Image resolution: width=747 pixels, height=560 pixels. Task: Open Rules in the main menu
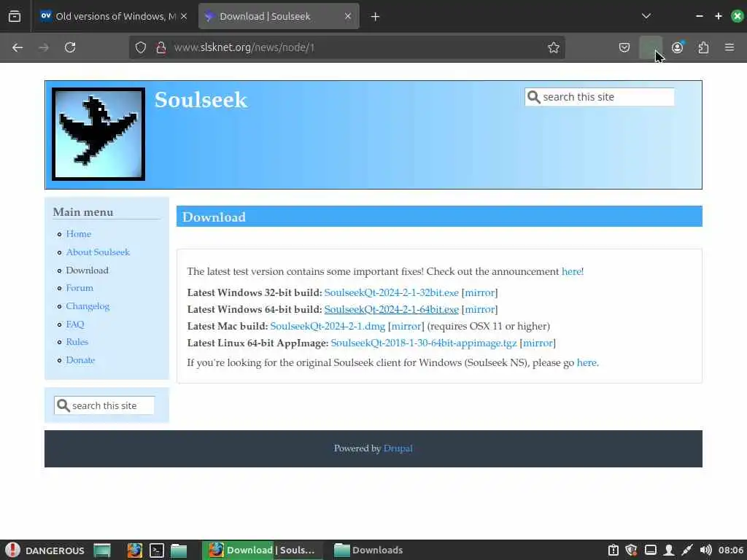click(x=77, y=342)
